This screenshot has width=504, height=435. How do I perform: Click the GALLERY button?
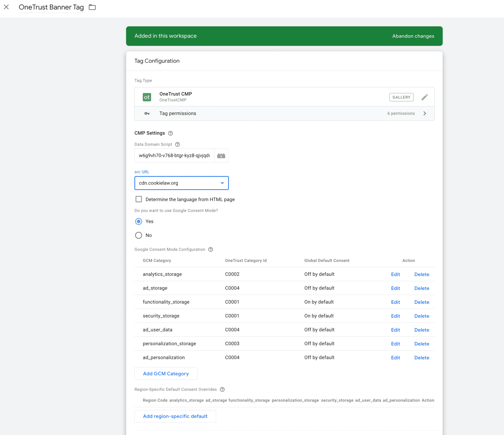pos(401,97)
